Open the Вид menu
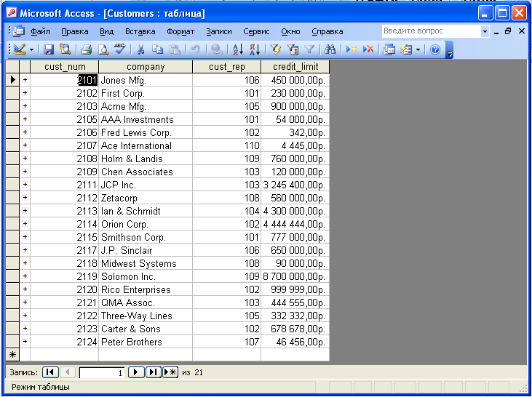 [106, 31]
